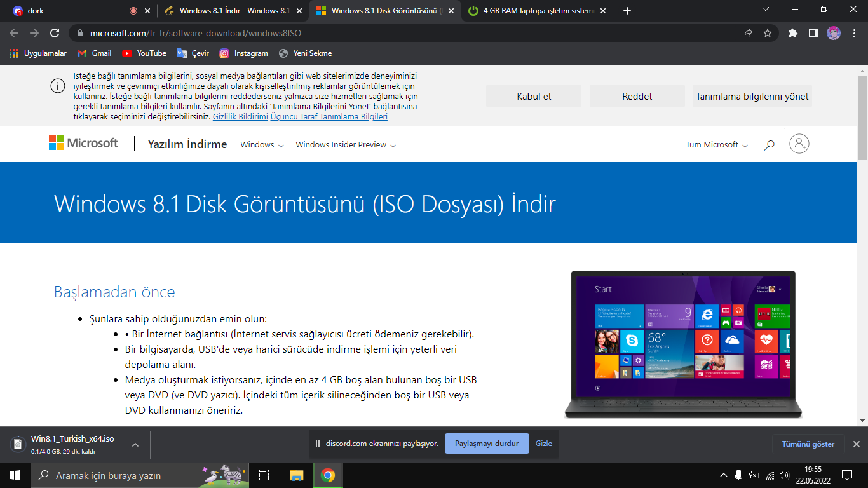Click the page's vertical scrollbar thumb

click(862, 119)
